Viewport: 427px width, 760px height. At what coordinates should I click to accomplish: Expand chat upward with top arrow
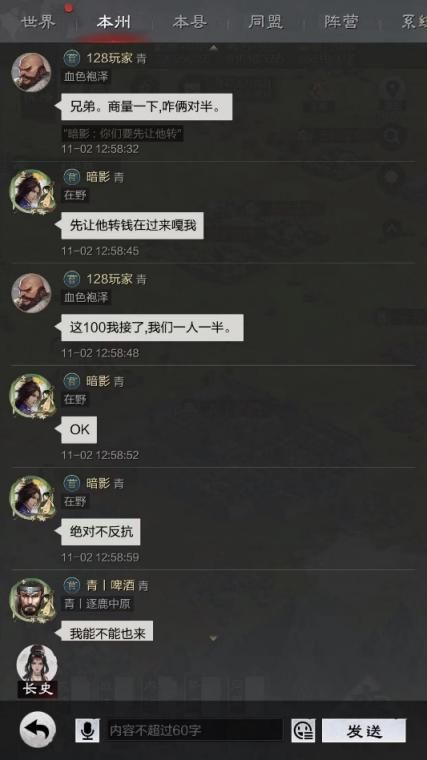coord(213,48)
